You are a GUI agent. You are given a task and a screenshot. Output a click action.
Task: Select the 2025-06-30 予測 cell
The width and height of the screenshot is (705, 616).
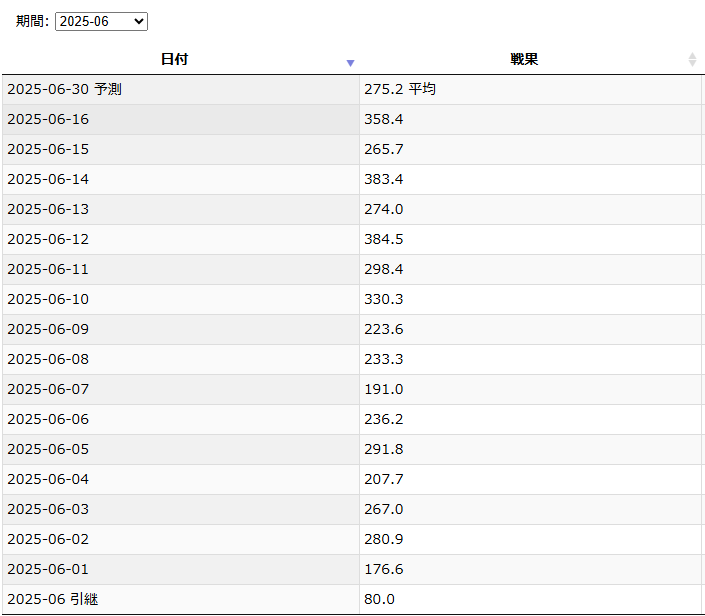pos(181,89)
